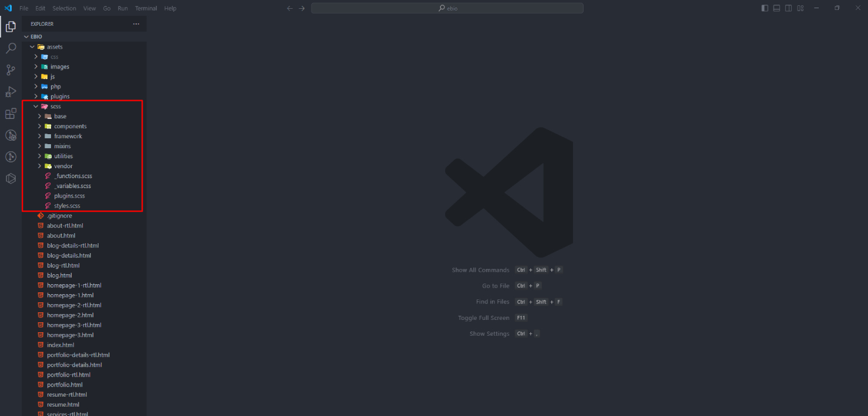Viewport: 868px width, 416px height.
Task: Click the HTML5 icon beside about.html
Action: [x=40, y=236]
